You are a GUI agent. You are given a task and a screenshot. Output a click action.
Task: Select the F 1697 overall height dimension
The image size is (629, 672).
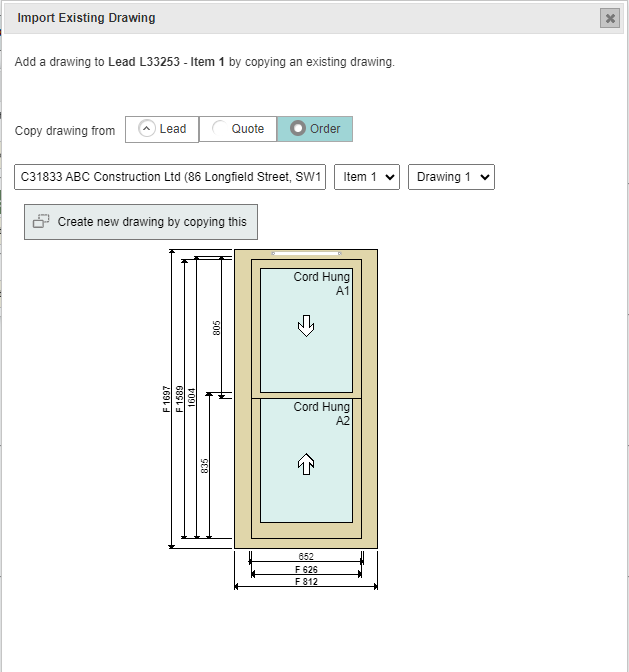click(x=167, y=398)
